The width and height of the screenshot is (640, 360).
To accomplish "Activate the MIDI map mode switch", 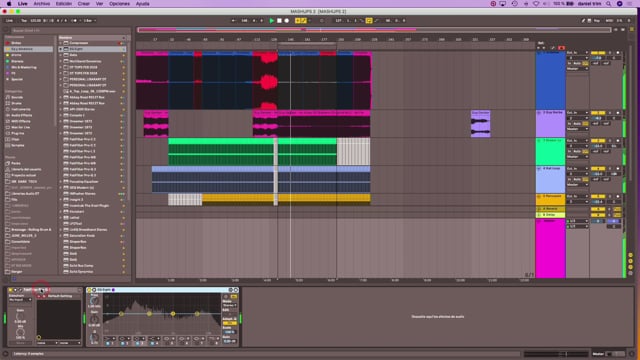I will tap(609, 20).
